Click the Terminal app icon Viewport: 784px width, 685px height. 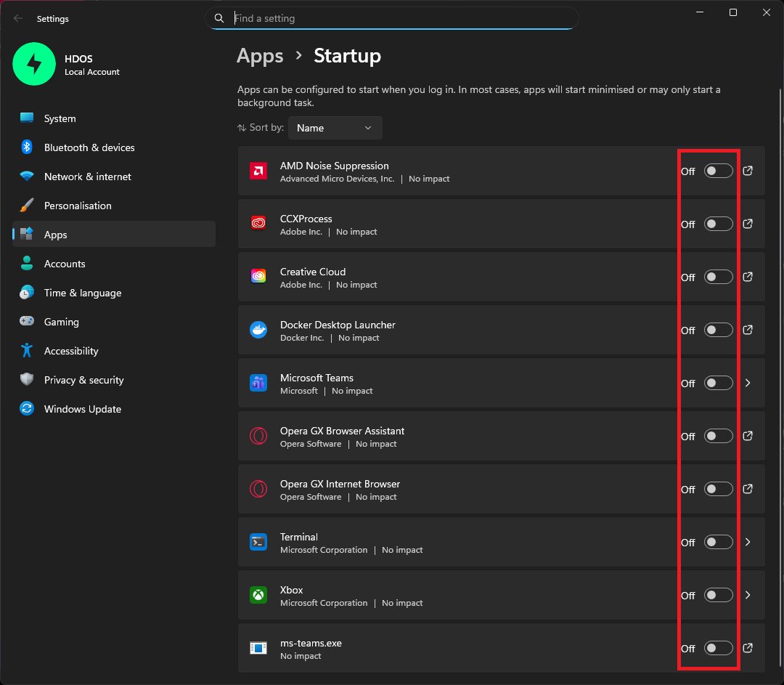[258, 543]
